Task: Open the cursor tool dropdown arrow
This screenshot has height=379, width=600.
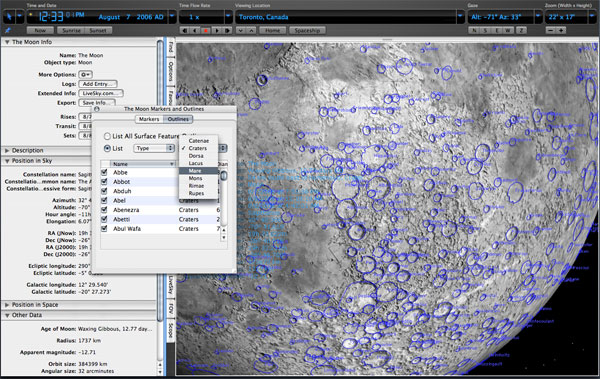Action: coord(20,17)
